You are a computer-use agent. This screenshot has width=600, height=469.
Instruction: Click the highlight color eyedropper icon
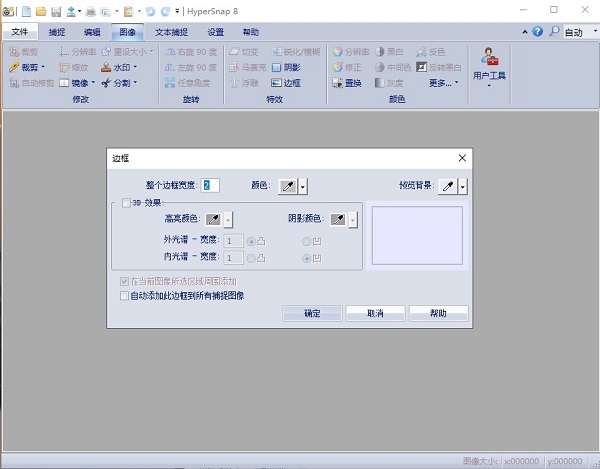tap(213, 219)
